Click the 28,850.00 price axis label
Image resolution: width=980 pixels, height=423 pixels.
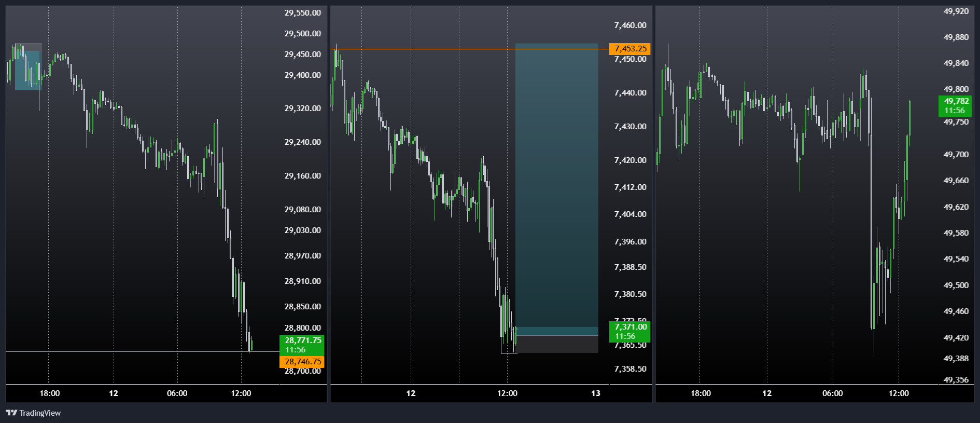(x=303, y=306)
